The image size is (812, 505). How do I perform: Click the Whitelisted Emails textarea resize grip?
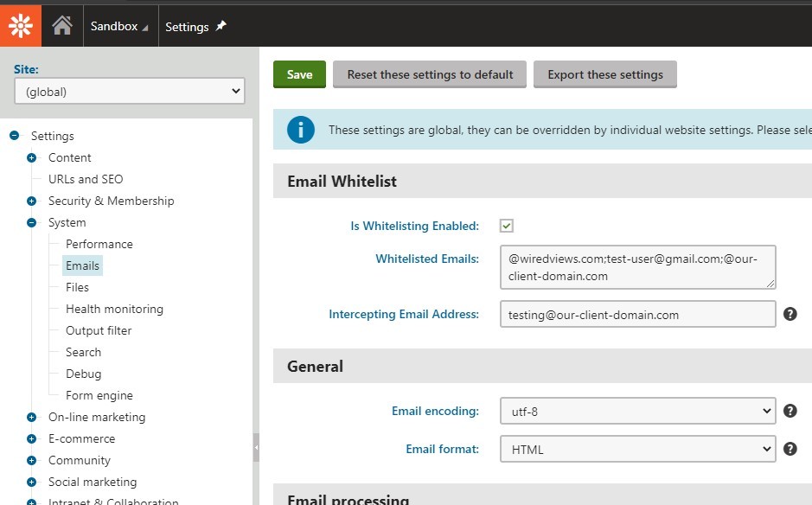click(770, 284)
